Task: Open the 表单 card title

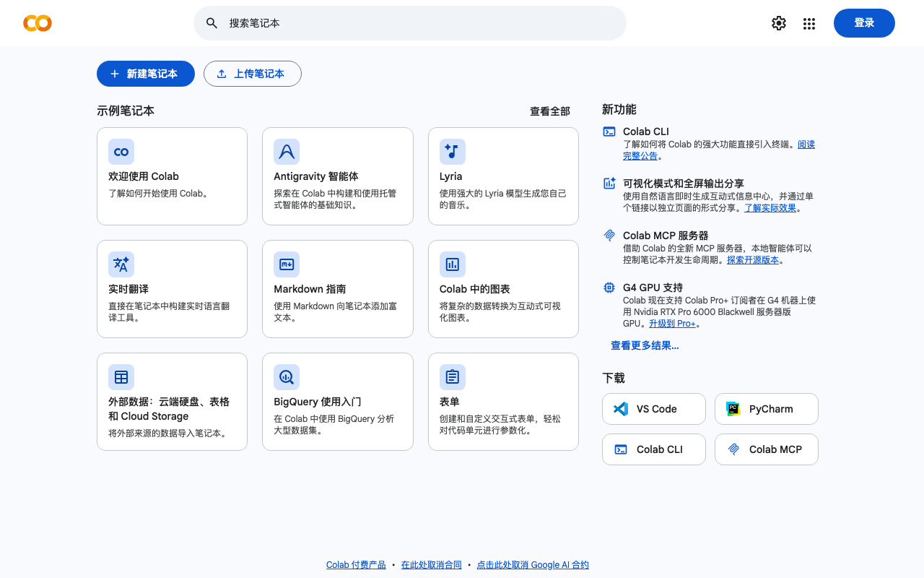Action: (x=450, y=402)
